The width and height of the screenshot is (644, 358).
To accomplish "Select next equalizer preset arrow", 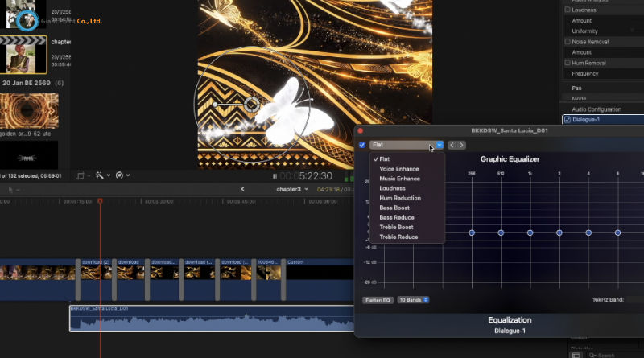I will [x=461, y=145].
